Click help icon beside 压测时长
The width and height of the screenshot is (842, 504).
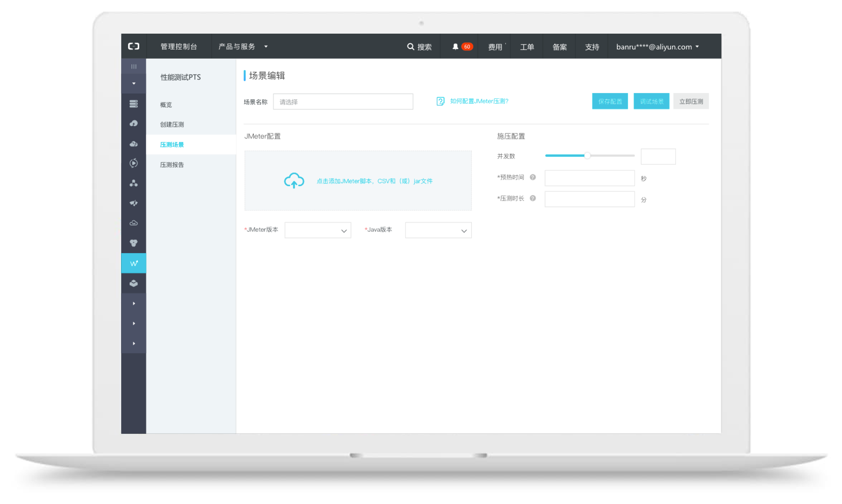tap(533, 198)
